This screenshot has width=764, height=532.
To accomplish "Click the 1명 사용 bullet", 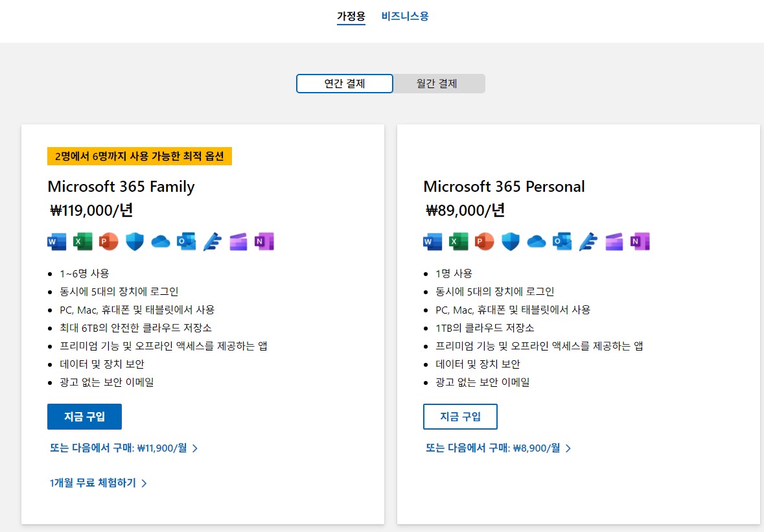I will coord(454,273).
